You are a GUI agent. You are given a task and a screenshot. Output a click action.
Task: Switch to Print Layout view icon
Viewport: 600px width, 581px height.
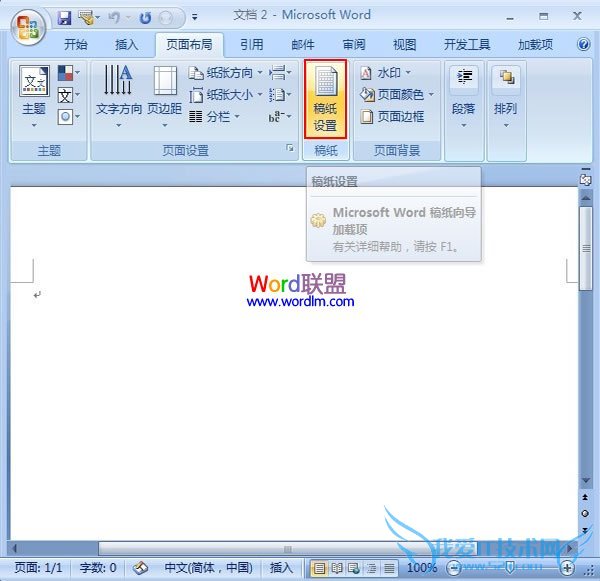pyautogui.click(x=319, y=568)
